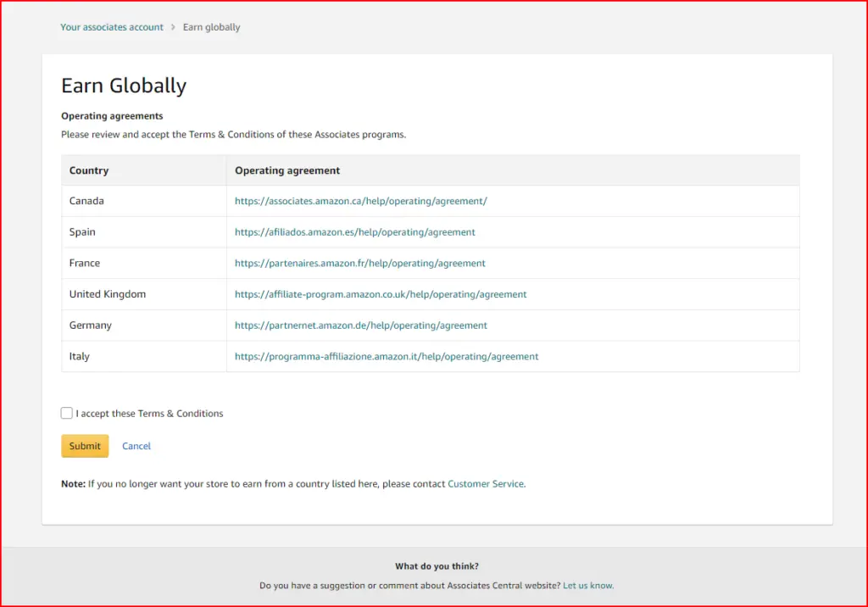Click the bold 'Note:' label
This screenshot has height=607, width=868.
pyautogui.click(x=73, y=483)
